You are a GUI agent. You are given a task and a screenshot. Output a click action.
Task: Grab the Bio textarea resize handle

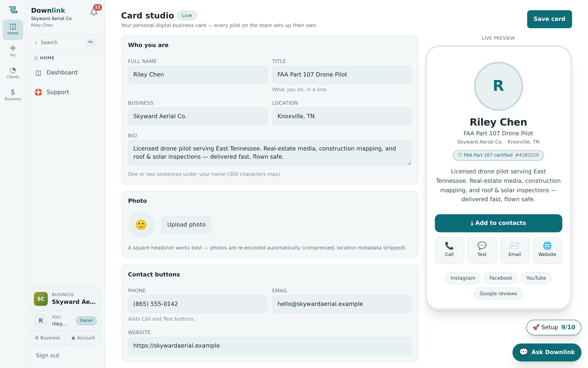pos(409,163)
